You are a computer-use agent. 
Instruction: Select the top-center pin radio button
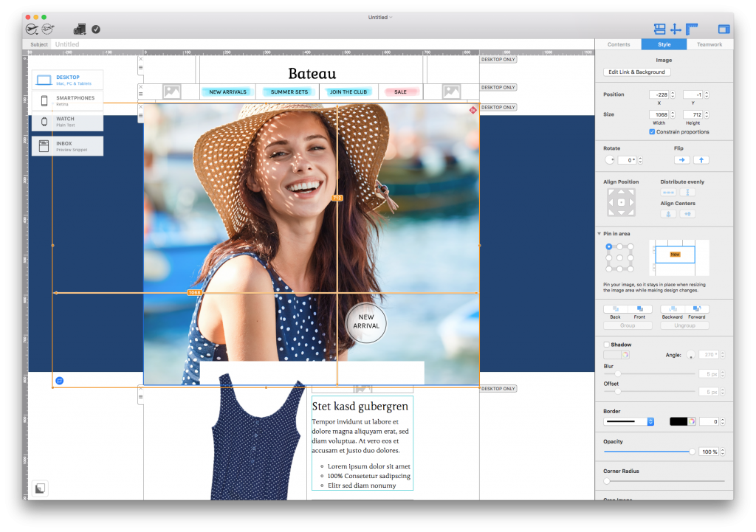click(619, 246)
